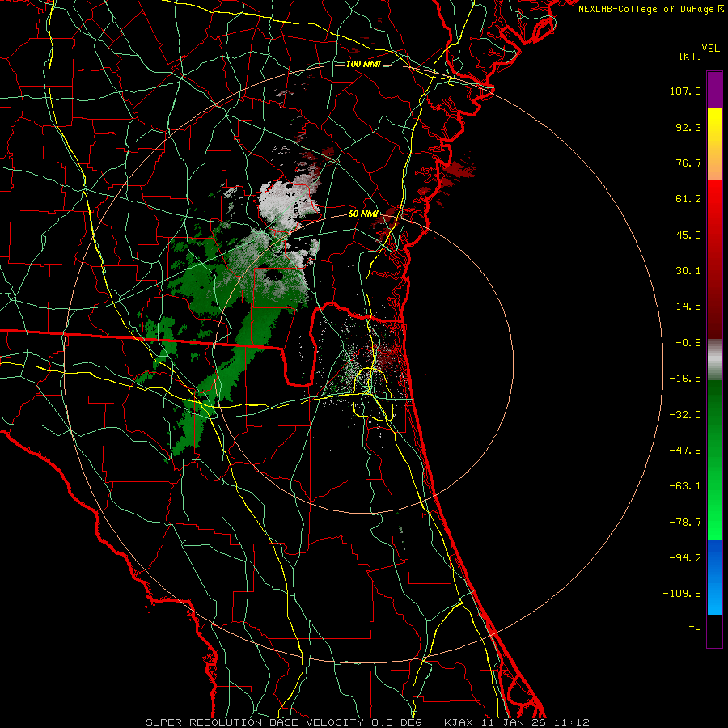Select the 92.3 legend value
Screen dimensions: 728x728
[x=688, y=127]
